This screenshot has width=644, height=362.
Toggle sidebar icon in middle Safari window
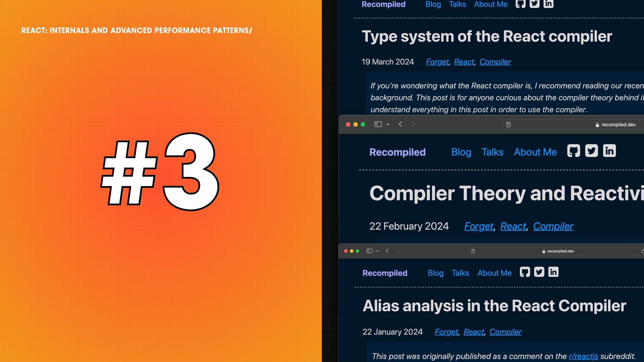click(x=378, y=124)
